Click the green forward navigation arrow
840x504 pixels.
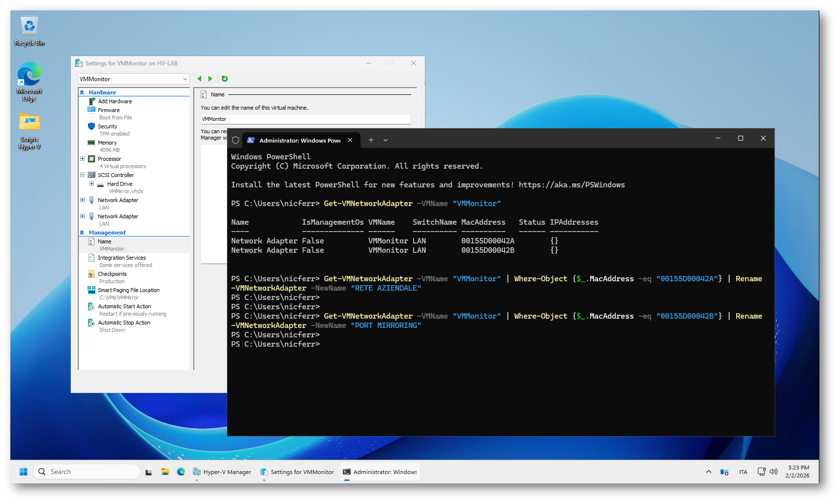tap(210, 79)
